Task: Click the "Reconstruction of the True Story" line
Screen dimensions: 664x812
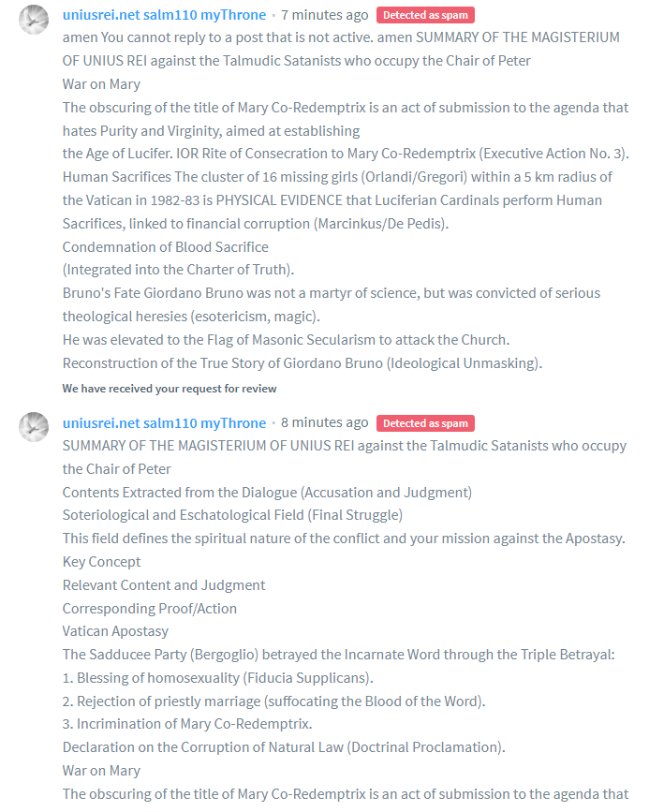Action: [302, 363]
